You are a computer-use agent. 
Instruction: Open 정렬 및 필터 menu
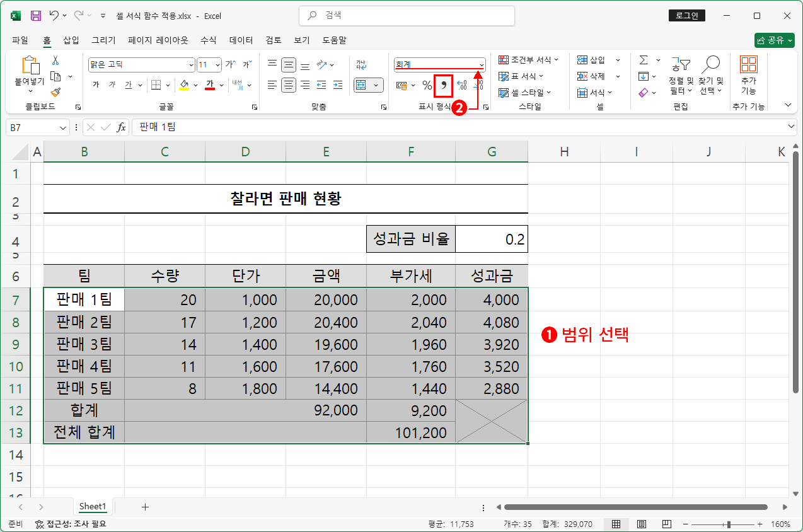coord(681,76)
